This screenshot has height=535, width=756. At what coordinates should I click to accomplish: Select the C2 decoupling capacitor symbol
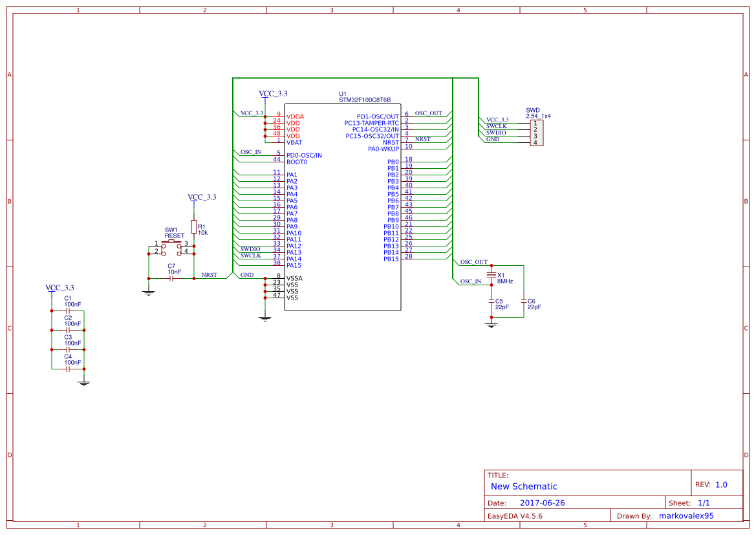click(67, 331)
